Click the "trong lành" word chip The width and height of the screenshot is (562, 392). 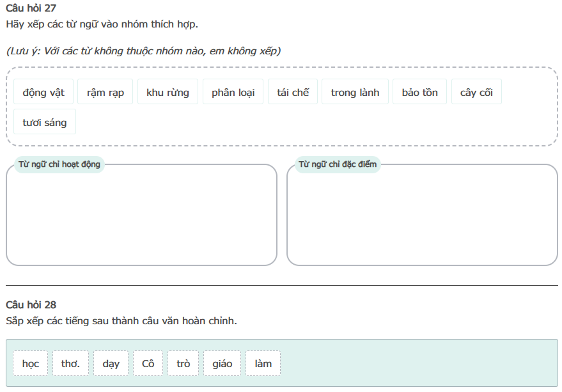355,92
